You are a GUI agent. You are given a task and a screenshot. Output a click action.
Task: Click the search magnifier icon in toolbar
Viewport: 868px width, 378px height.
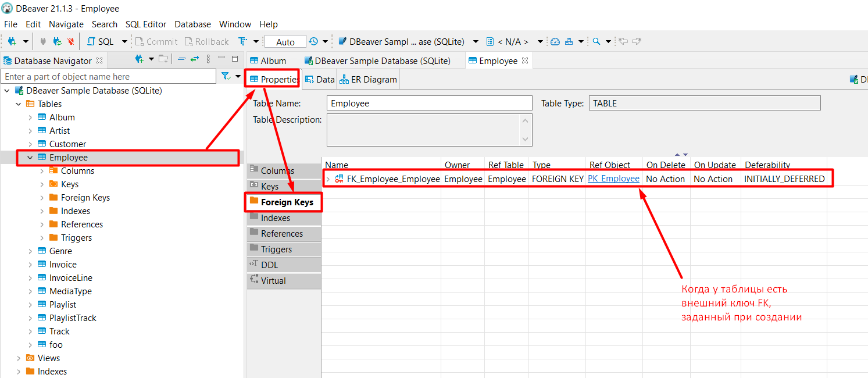point(596,41)
